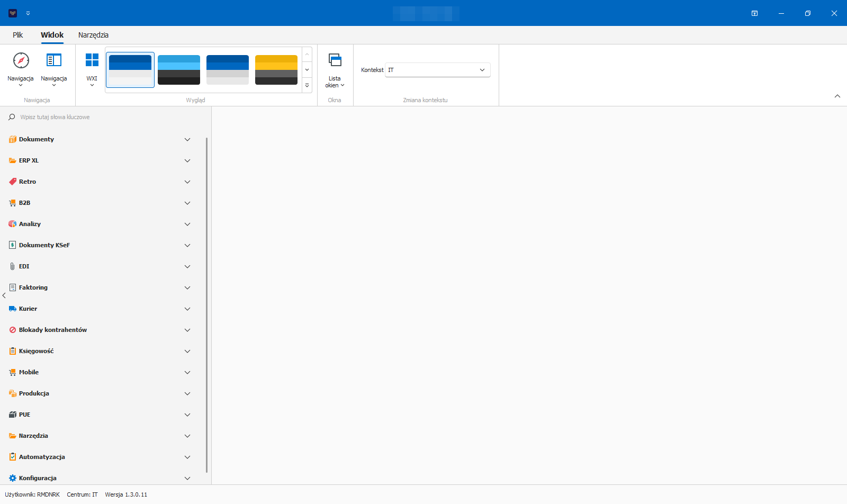Click the Kurier truck icon
847x504 pixels.
coord(13,309)
